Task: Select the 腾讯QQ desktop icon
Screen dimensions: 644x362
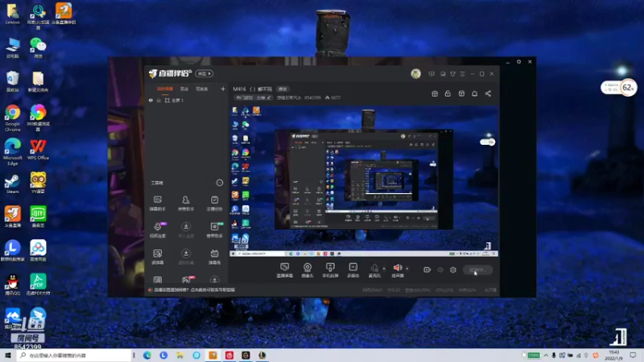Action: [x=13, y=285]
